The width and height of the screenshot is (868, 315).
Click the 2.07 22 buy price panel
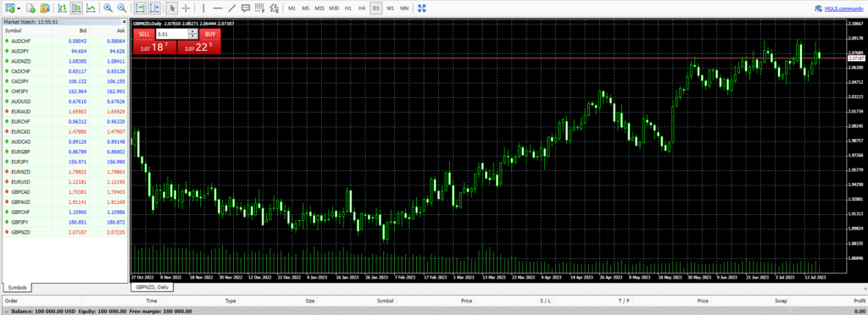[x=199, y=47]
